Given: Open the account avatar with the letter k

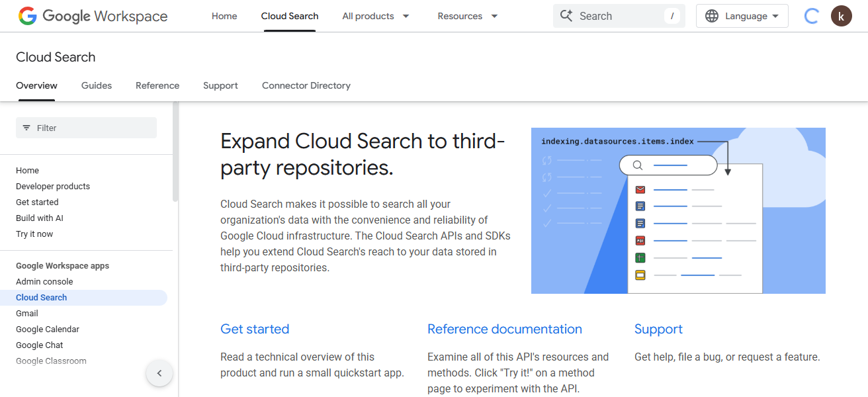Looking at the screenshot, I should 841,15.
